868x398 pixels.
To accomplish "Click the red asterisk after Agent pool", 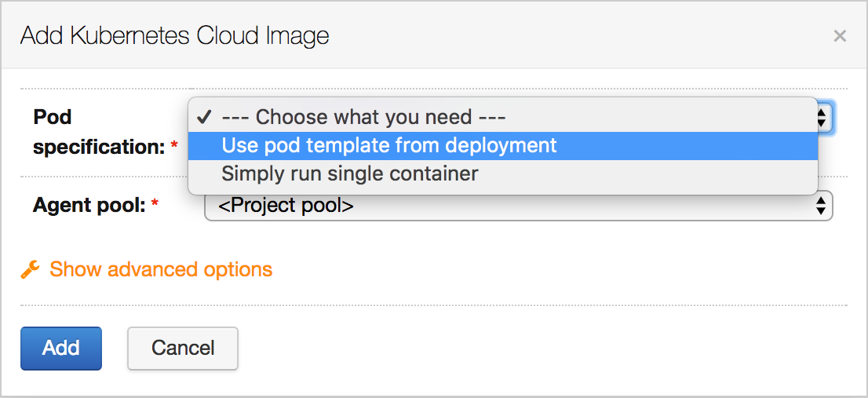I will click(x=155, y=204).
